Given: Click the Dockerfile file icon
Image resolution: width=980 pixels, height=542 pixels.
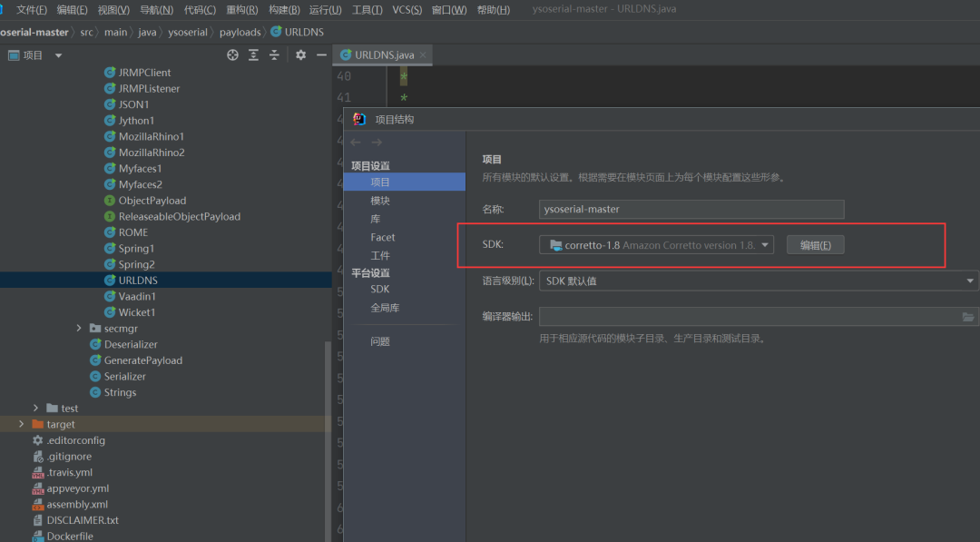Looking at the screenshot, I should tap(38, 537).
